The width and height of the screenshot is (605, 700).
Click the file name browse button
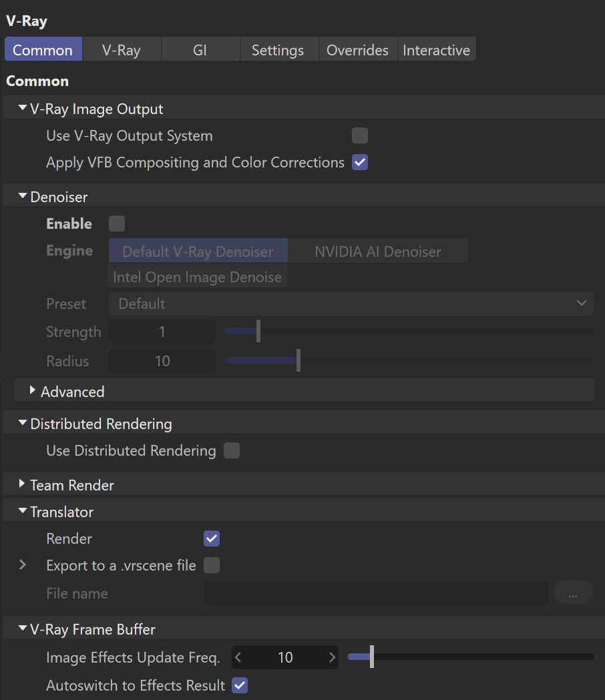(x=573, y=593)
